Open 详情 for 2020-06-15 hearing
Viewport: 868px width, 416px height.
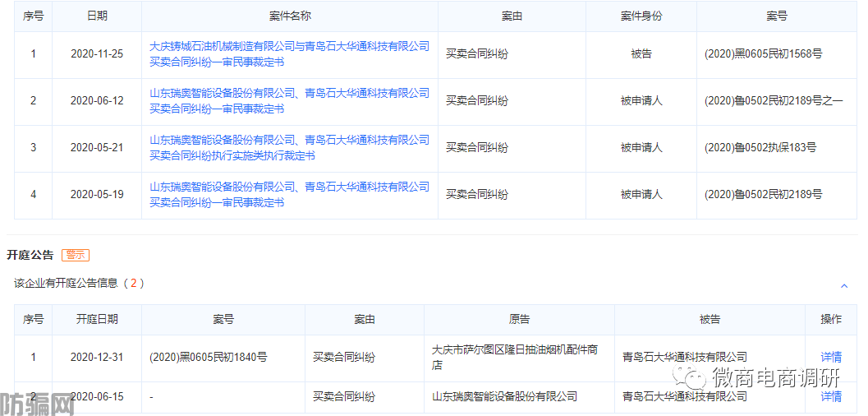(x=831, y=396)
